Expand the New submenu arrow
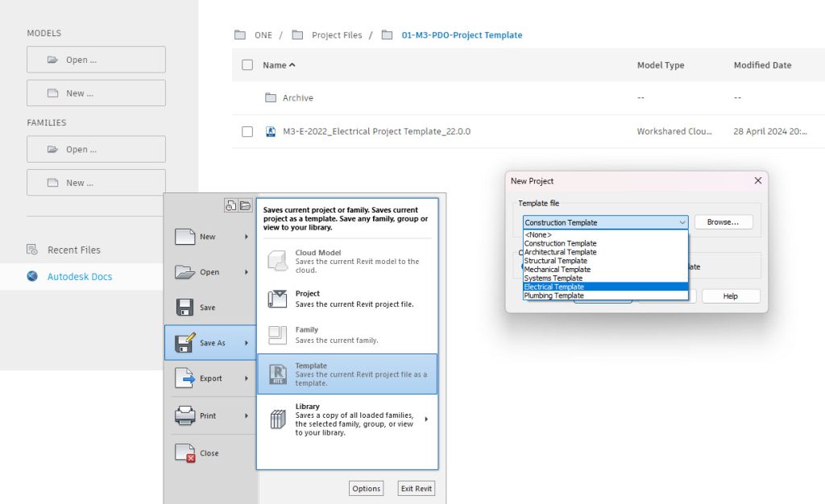This screenshot has height=504, width=825. (x=247, y=237)
